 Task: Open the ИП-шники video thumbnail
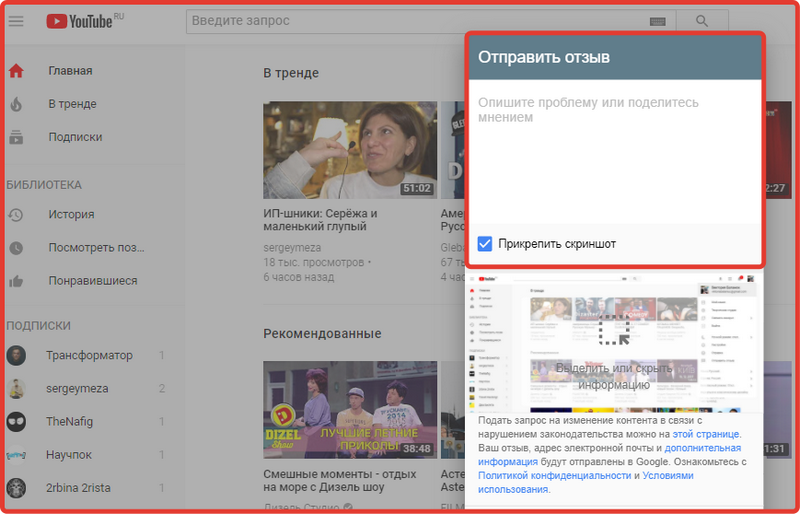pyautogui.click(x=350, y=150)
